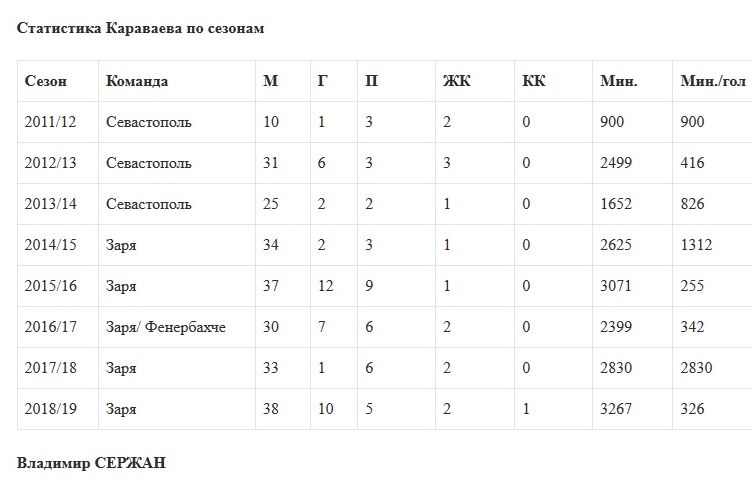This screenshot has width=752, height=497.
Task: Click the heading 'Статистика Караваева по сезонам'
Action: pos(140,28)
